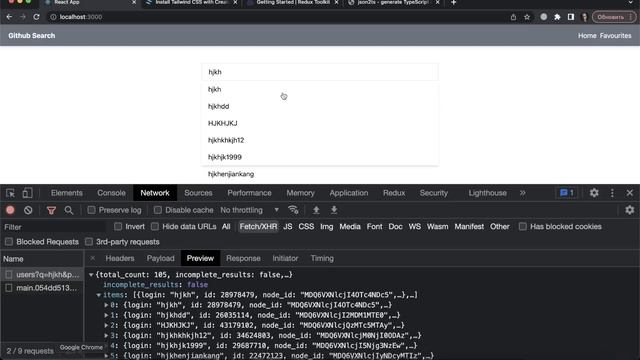Import HAR file with upload arrow
The image size is (640, 360).
(x=316, y=210)
